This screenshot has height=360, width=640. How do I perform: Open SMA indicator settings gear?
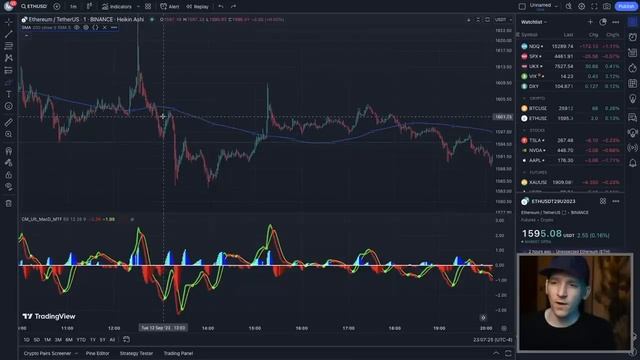pos(86,27)
